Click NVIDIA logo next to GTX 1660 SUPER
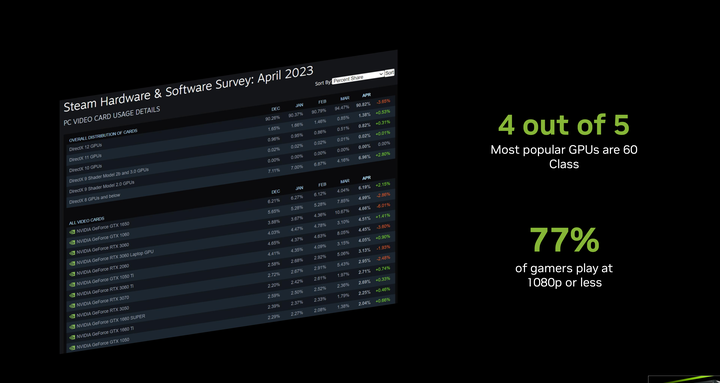720x383 pixels. [71, 327]
